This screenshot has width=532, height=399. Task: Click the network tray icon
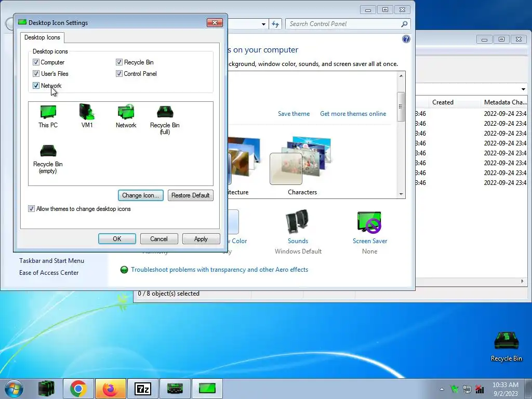(x=467, y=389)
